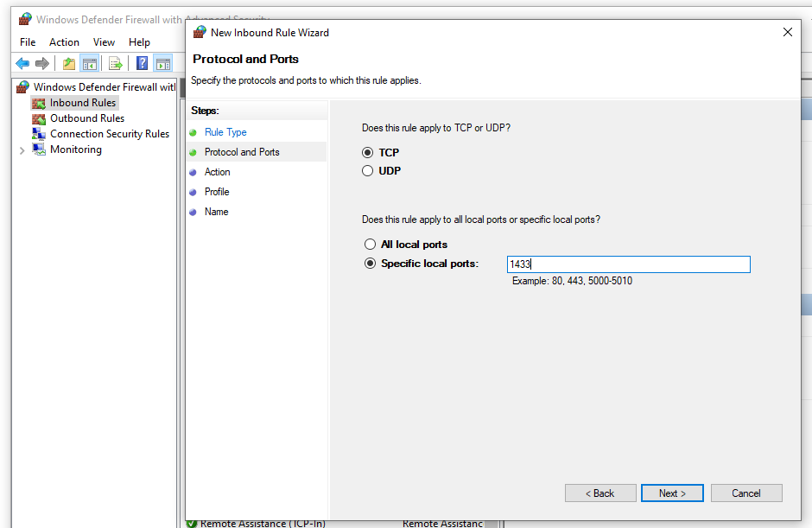Image resolution: width=812 pixels, height=528 pixels.
Task: Select Inbound Rules in the tree
Action: (83, 103)
